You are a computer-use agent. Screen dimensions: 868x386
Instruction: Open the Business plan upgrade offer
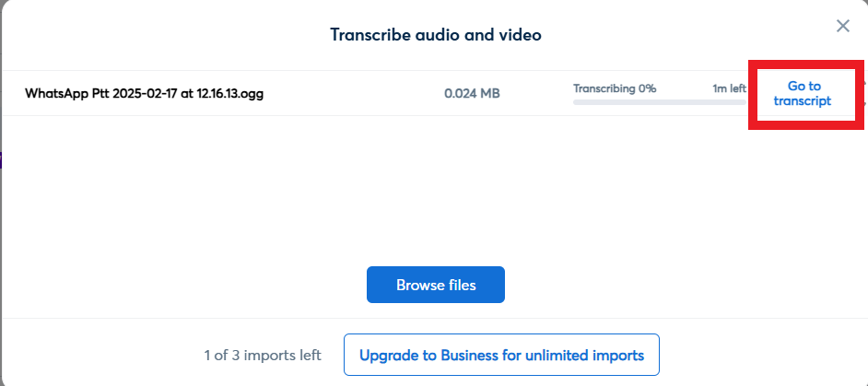click(501, 355)
